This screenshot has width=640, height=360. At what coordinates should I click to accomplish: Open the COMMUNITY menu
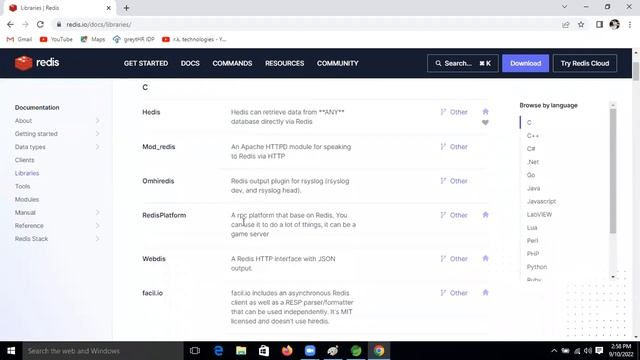pos(338,63)
